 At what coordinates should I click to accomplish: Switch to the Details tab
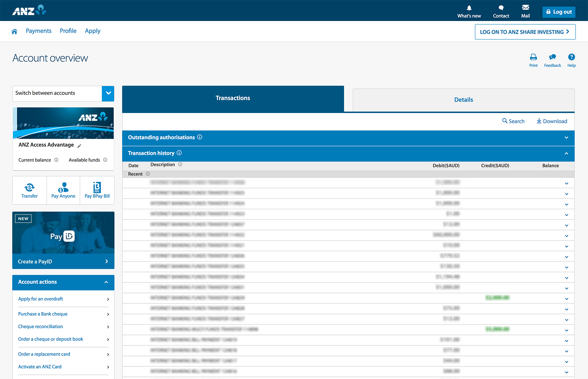pyautogui.click(x=463, y=100)
